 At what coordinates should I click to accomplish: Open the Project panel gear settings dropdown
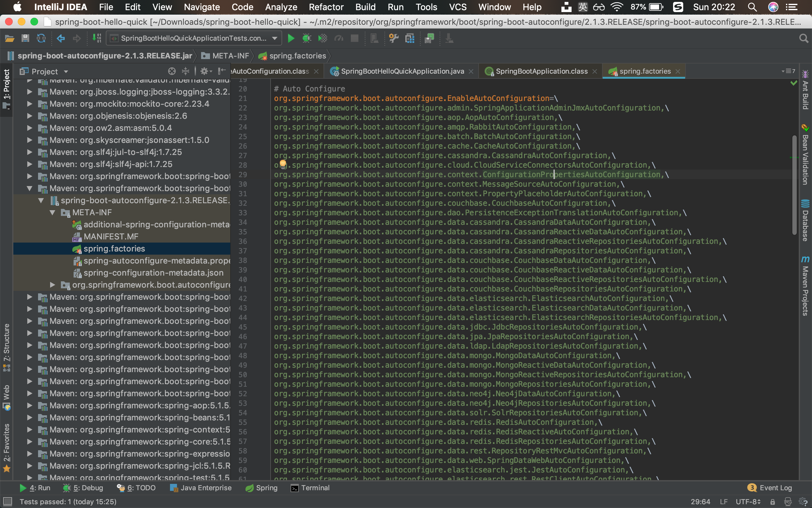(x=206, y=71)
